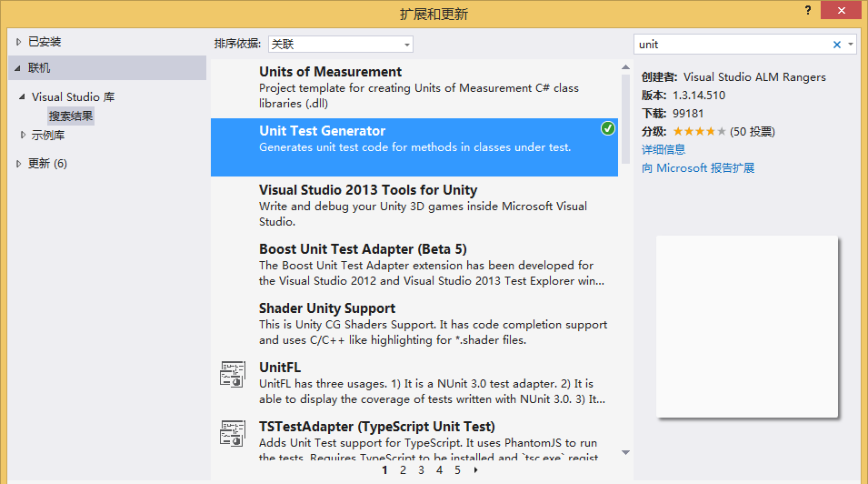This screenshot has width=868, height=484.
Task: Select the Units of Measurement extension
Action: pyautogui.click(x=414, y=87)
